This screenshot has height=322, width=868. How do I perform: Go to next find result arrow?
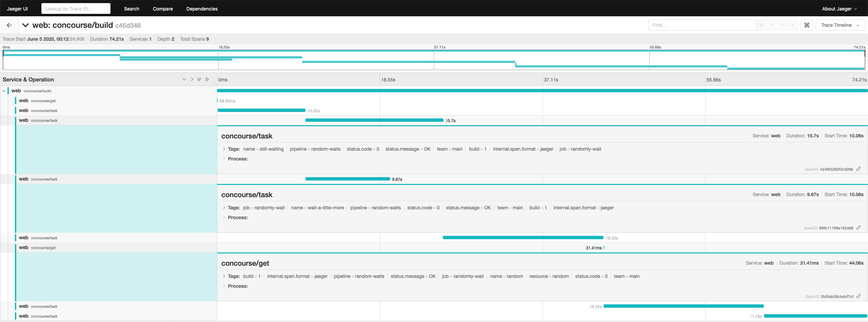coord(782,25)
